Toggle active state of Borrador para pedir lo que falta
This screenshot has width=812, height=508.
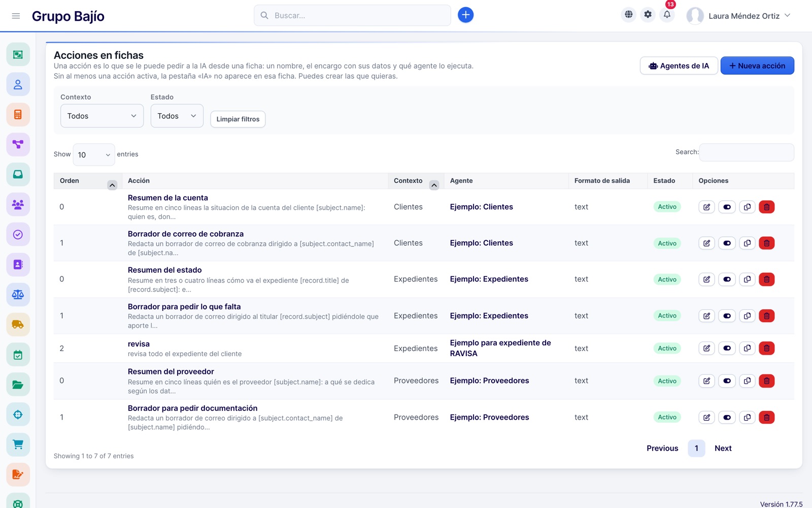727,316
